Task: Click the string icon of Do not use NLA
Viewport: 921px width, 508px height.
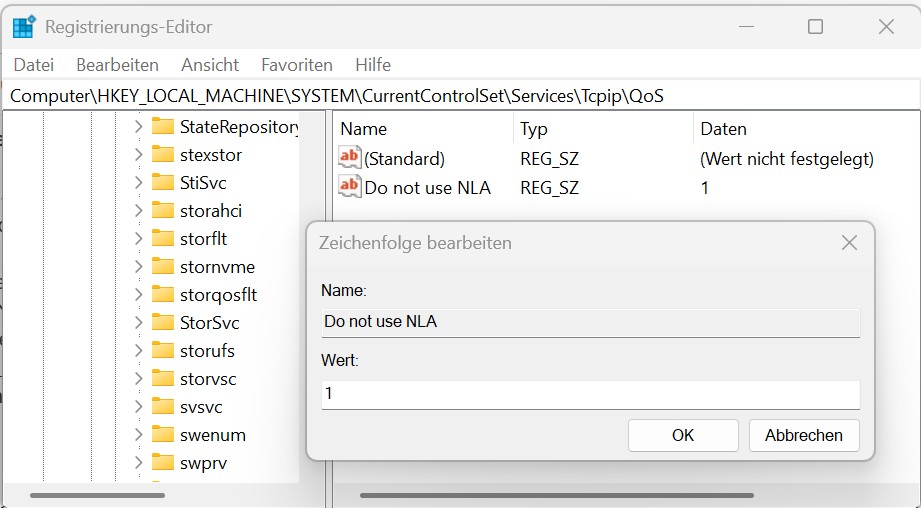Action: (349, 187)
